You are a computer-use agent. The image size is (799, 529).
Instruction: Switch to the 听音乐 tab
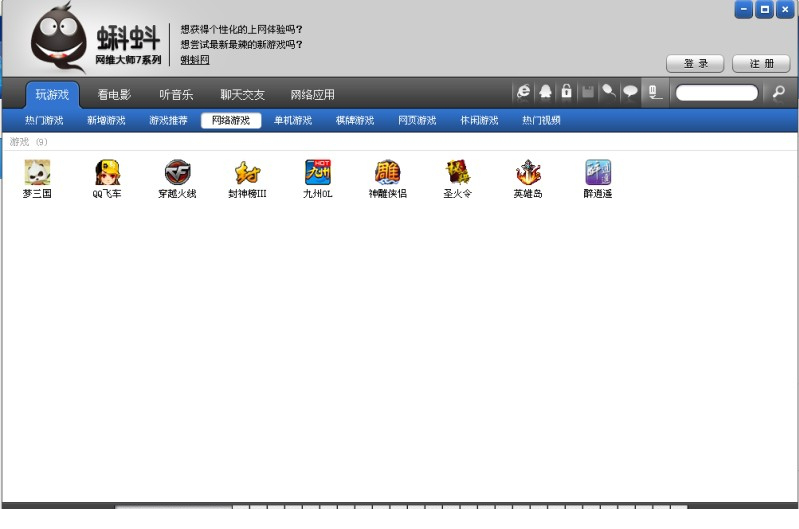[x=176, y=94]
